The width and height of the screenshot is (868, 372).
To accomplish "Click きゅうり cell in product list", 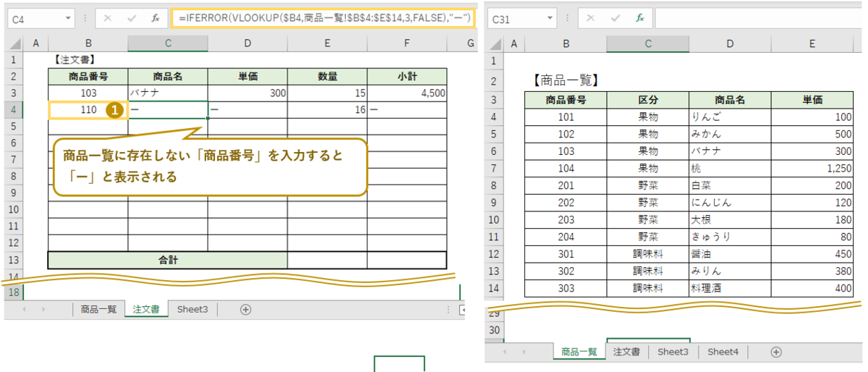I will coord(730,236).
